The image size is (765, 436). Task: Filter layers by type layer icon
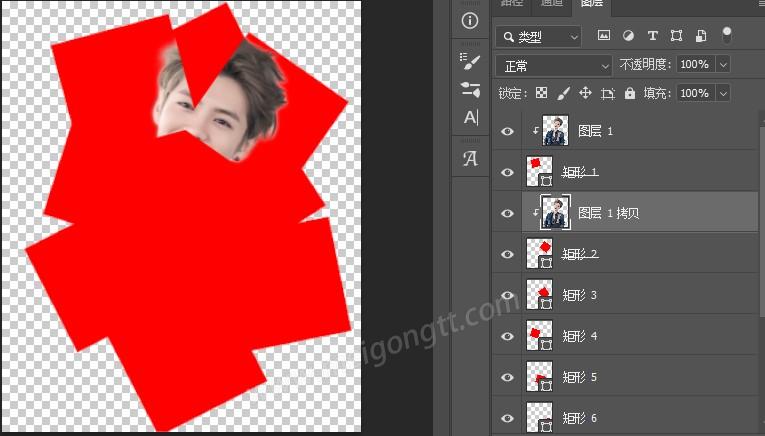click(x=652, y=36)
